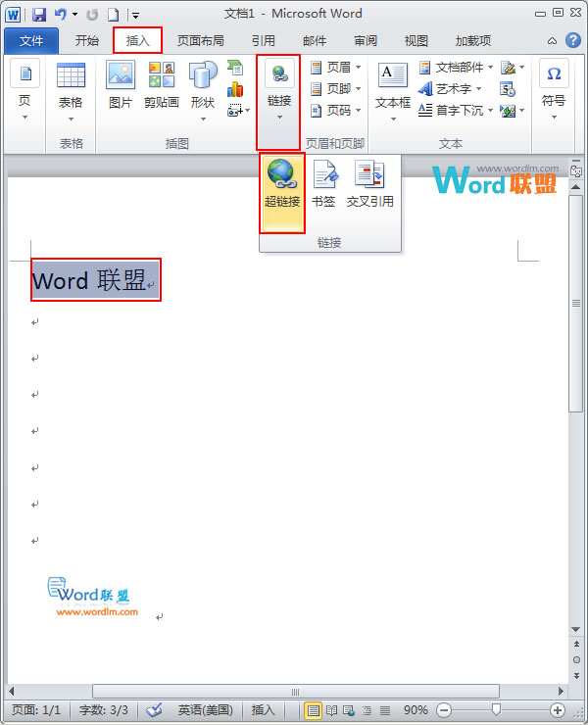Click the proofing check icon in status bar
The width and height of the screenshot is (588, 725).
point(154,709)
